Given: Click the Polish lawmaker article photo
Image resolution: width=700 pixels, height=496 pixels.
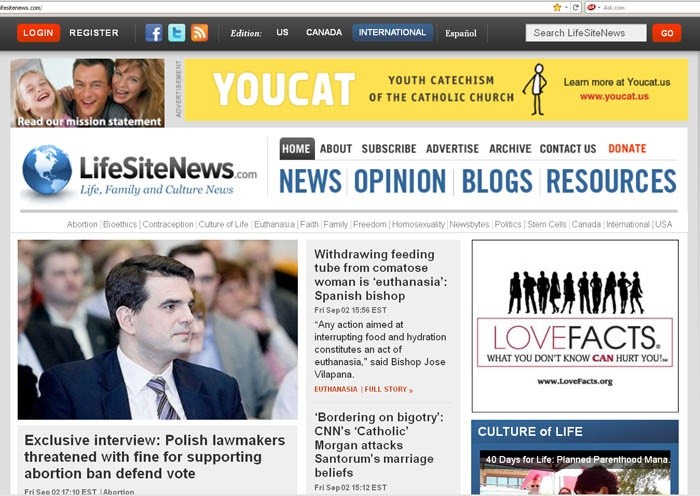Looking at the screenshot, I should (x=157, y=330).
